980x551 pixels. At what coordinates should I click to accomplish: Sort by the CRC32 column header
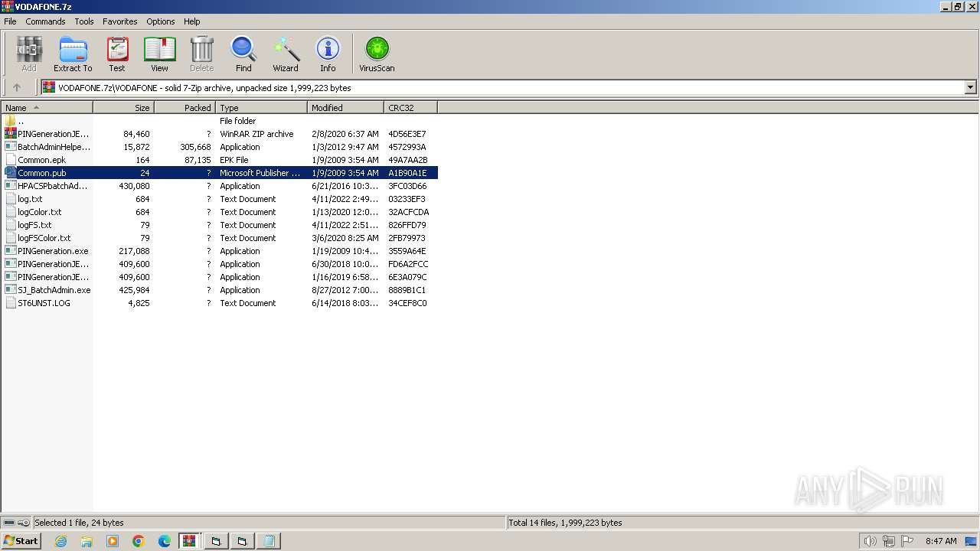coord(410,108)
